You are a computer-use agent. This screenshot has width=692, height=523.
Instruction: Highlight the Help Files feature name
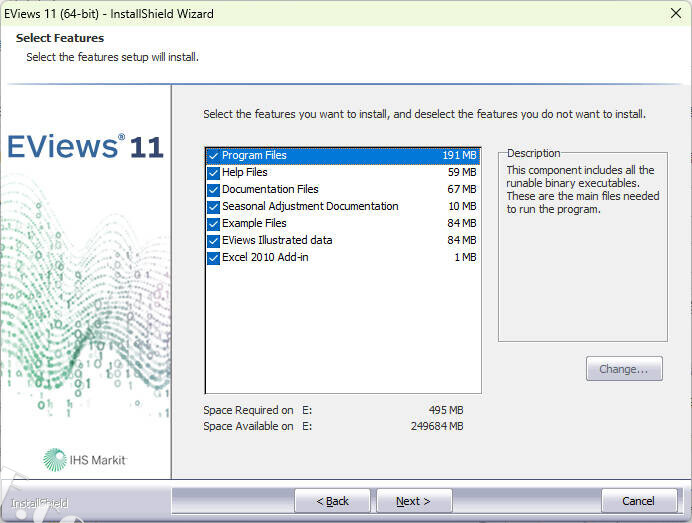pos(244,173)
